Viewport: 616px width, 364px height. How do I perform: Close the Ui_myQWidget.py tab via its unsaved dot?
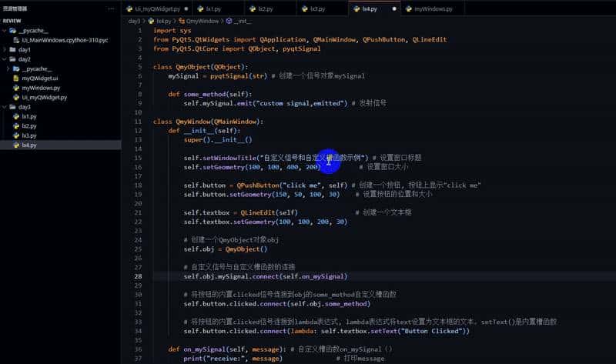click(x=186, y=8)
